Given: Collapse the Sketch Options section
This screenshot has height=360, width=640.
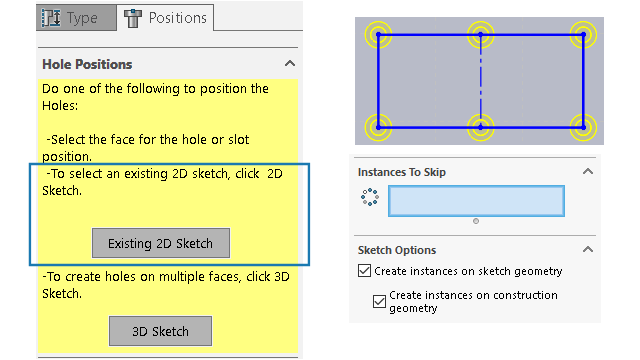Looking at the screenshot, I should tap(588, 249).
